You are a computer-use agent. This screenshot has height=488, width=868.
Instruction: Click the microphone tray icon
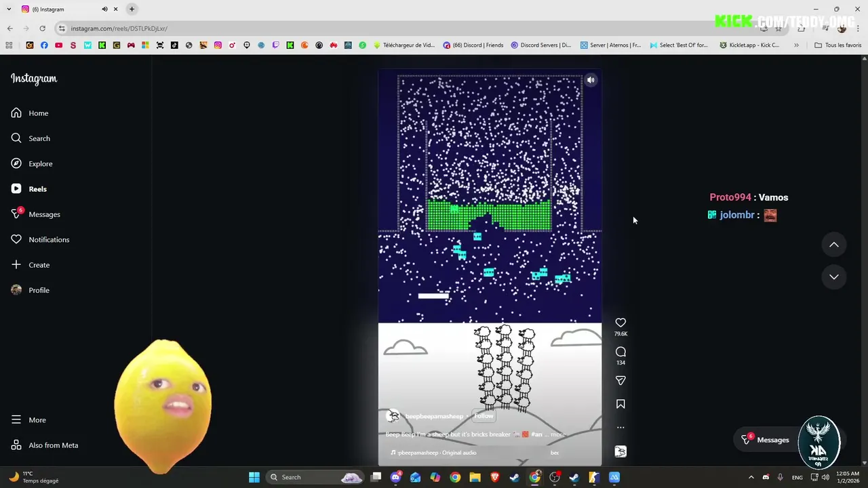point(781,477)
